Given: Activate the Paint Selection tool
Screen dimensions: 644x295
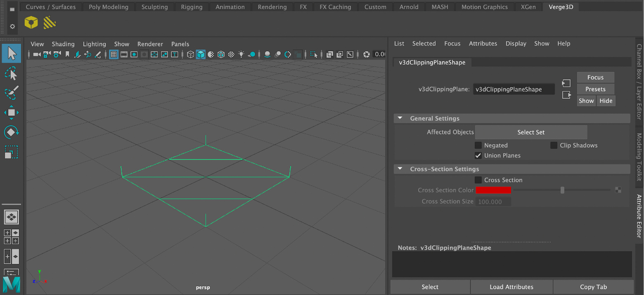Looking at the screenshot, I should coord(12,93).
